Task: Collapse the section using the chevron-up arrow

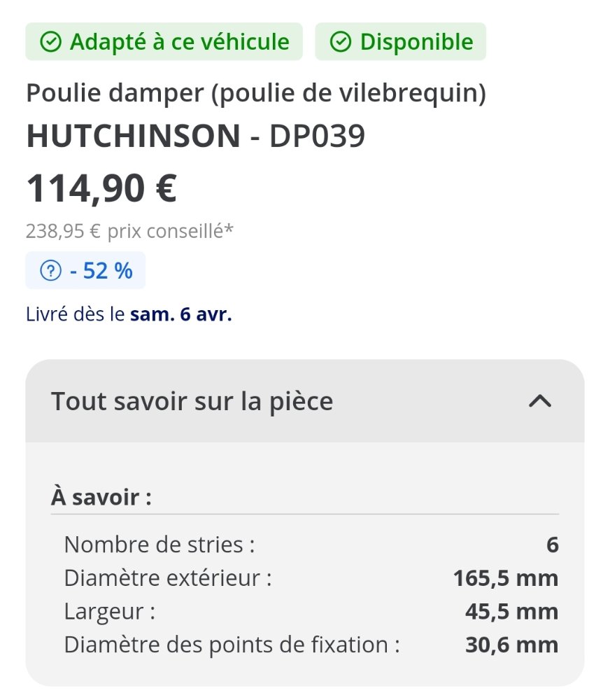Action: click(539, 401)
